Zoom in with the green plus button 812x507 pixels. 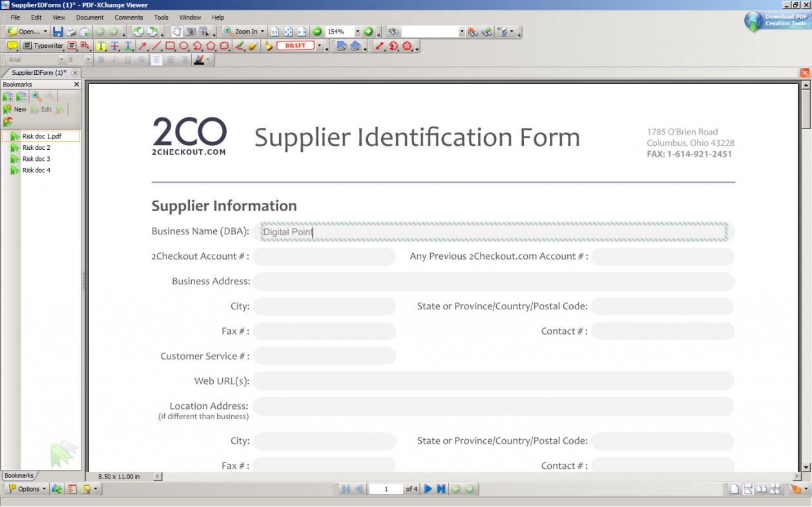(368, 31)
